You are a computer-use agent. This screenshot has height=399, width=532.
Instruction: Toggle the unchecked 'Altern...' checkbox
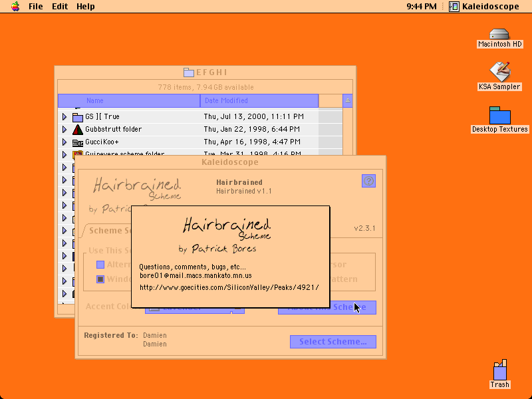pyautogui.click(x=100, y=265)
